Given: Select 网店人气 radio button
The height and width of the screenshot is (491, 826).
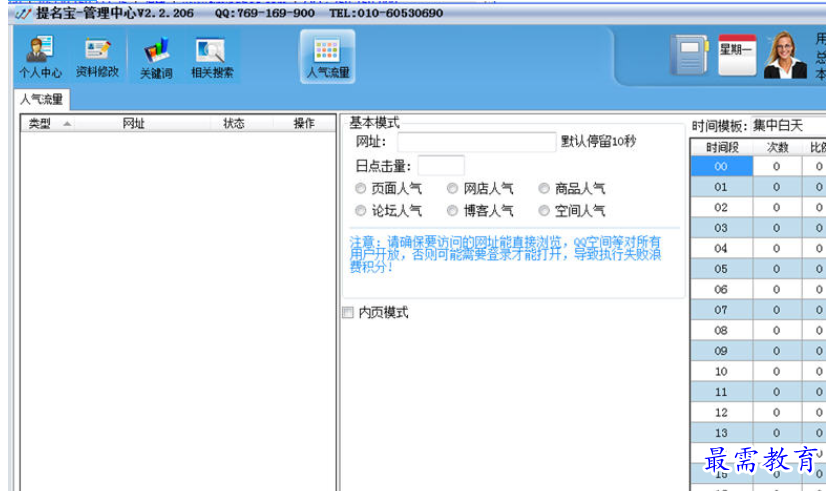Looking at the screenshot, I should click(x=452, y=188).
